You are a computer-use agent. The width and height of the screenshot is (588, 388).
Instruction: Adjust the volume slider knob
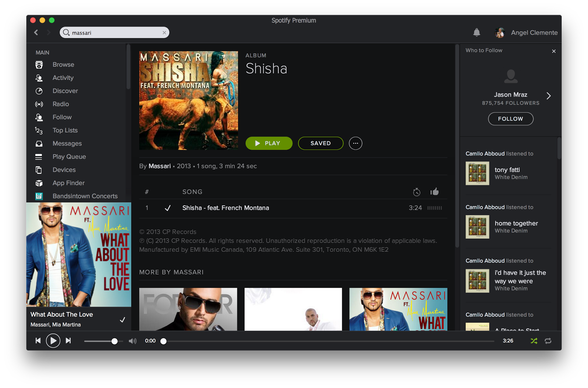click(114, 341)
